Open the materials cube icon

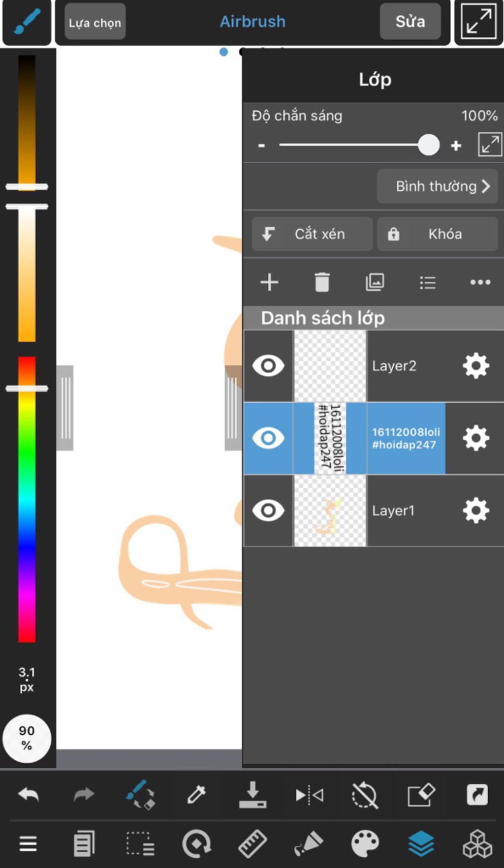(477, 844)
